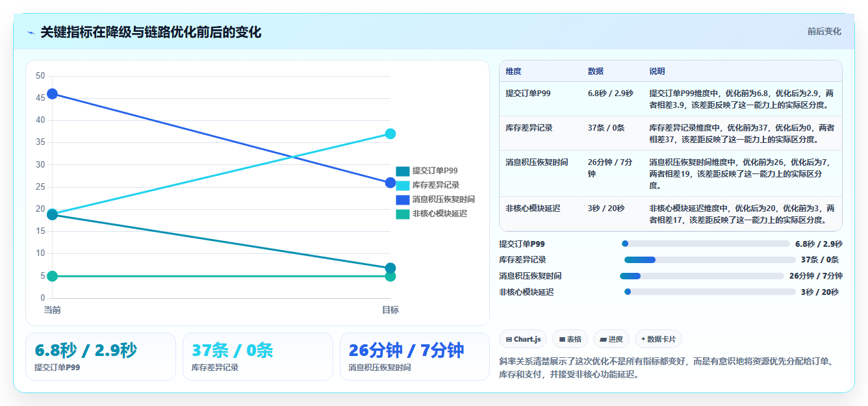The width and height of the screenshot is (868, 406).
Task: Toggle 消息积压恢复时间 legend color box
Action: click(x=403, y=199)
